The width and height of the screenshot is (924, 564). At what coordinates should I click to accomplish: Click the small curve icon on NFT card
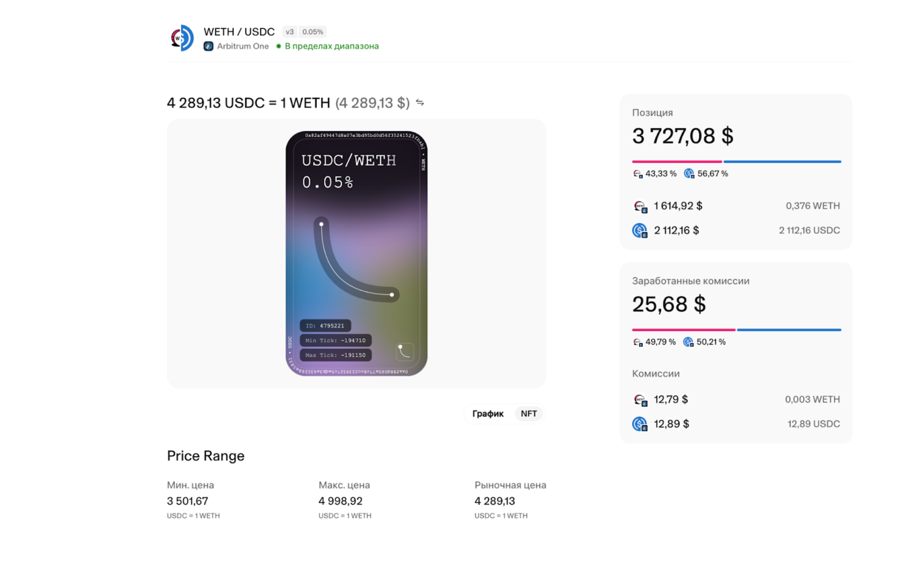(405, 352)
